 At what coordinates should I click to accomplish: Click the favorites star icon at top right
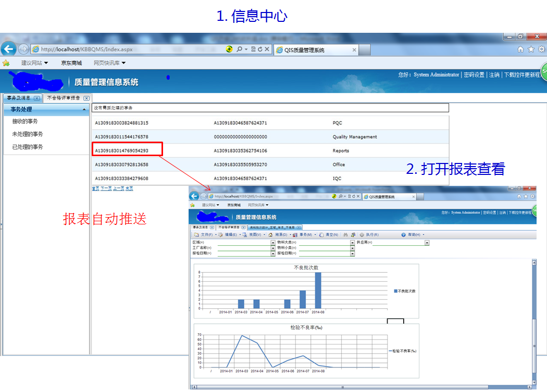coord(531,49)
